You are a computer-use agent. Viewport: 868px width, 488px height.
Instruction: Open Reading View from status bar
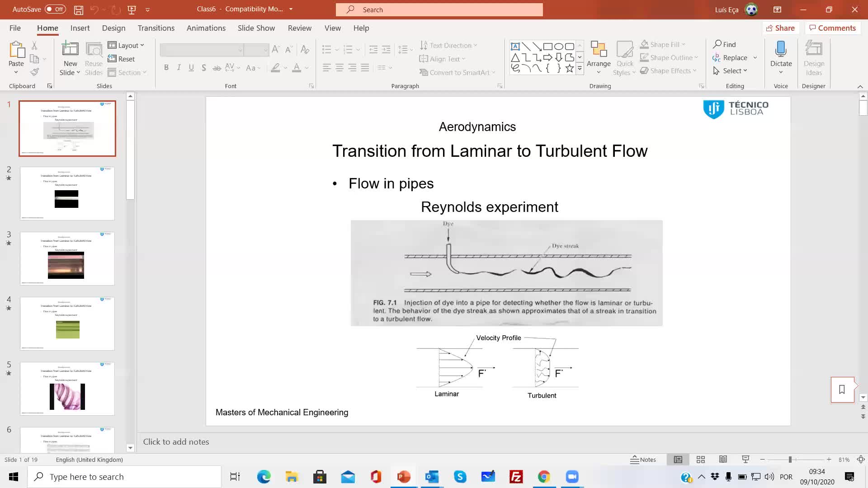tap(723, 460)
